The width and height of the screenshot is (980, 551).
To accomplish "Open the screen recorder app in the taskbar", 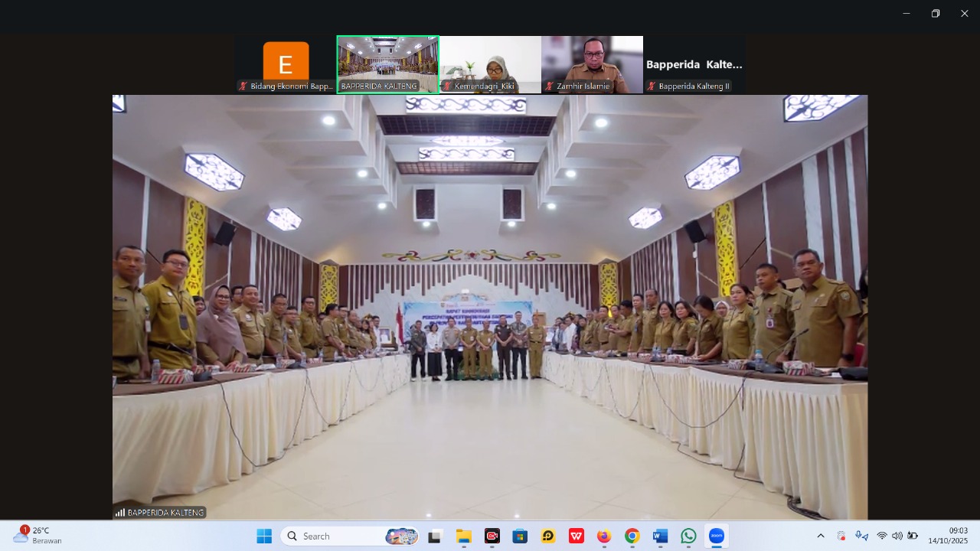I will pyautogui.click(x=492, y=536).
